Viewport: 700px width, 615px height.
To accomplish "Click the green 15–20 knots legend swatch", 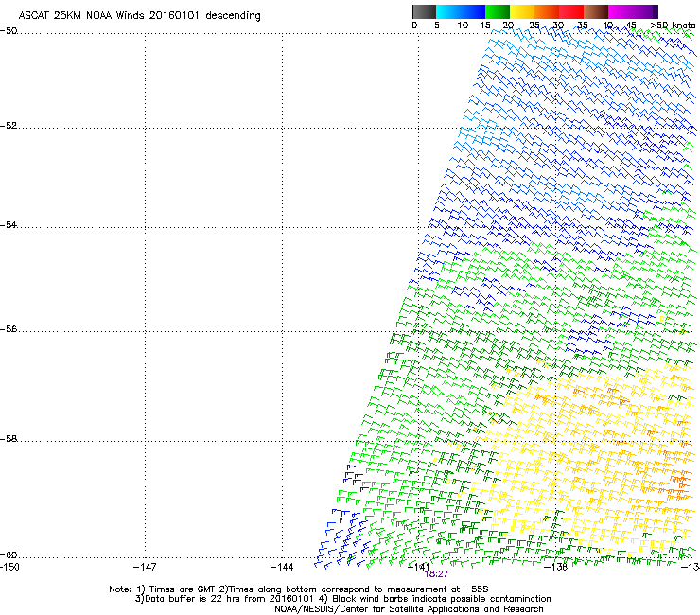I will [499, 11].
